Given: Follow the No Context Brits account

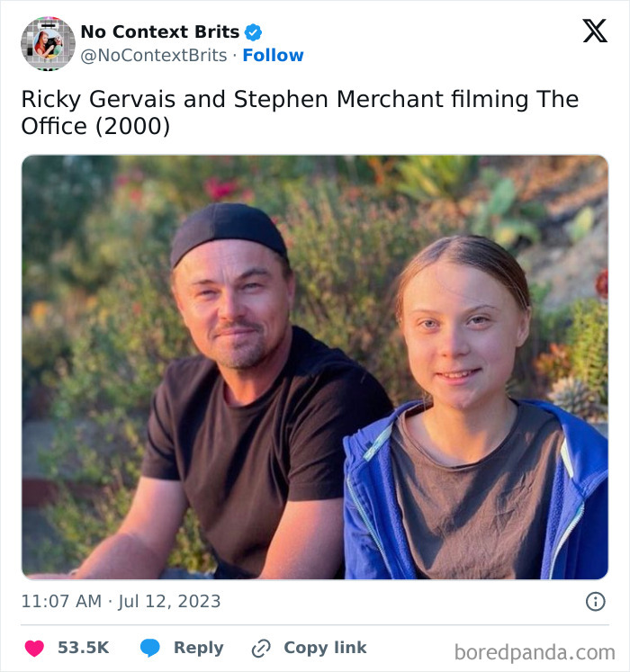Looking at the screenshot, I should click(274, 55).
